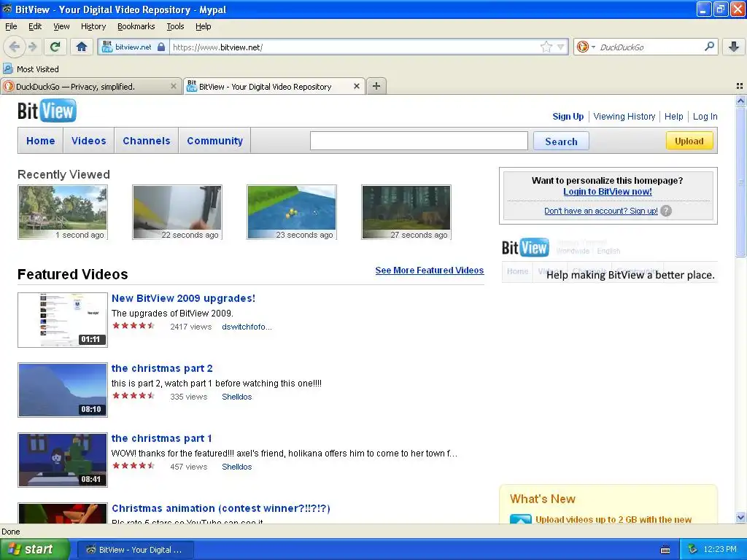
Task: Open the View menu
Action: [x=61, y=26]
